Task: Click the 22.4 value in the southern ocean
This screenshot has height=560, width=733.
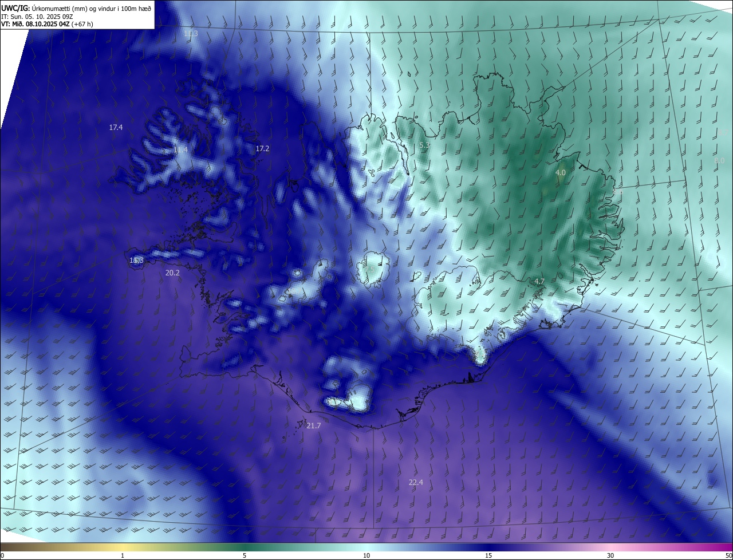Action: coord(416,483)
